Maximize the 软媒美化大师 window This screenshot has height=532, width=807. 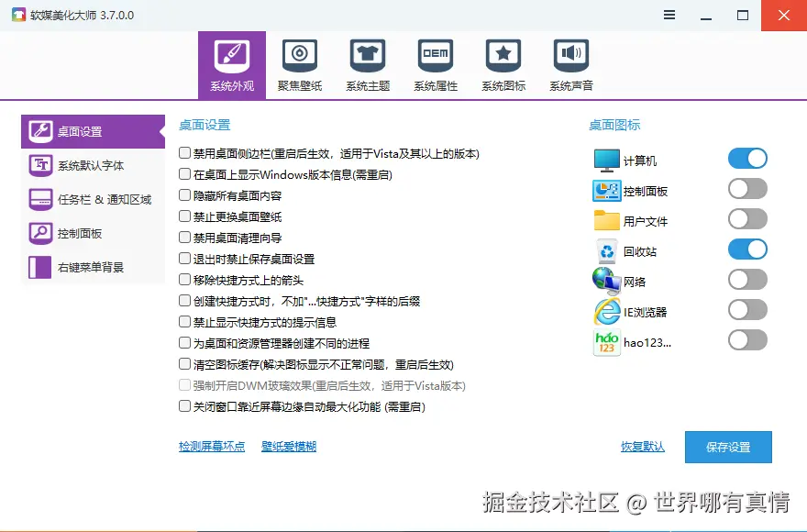pos(743,16)
